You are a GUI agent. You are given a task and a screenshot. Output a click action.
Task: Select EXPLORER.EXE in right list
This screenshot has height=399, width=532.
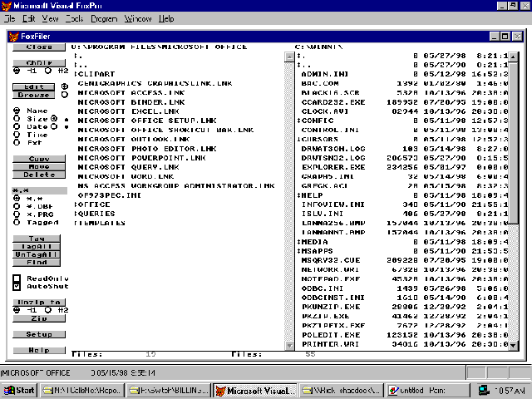(x=333, y=167)
